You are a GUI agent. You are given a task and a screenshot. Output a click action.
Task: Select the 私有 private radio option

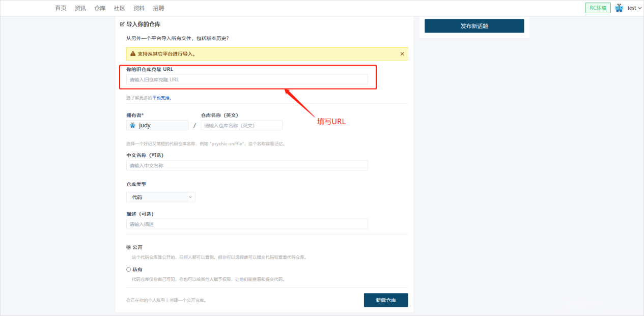click(x=129, y=270)
